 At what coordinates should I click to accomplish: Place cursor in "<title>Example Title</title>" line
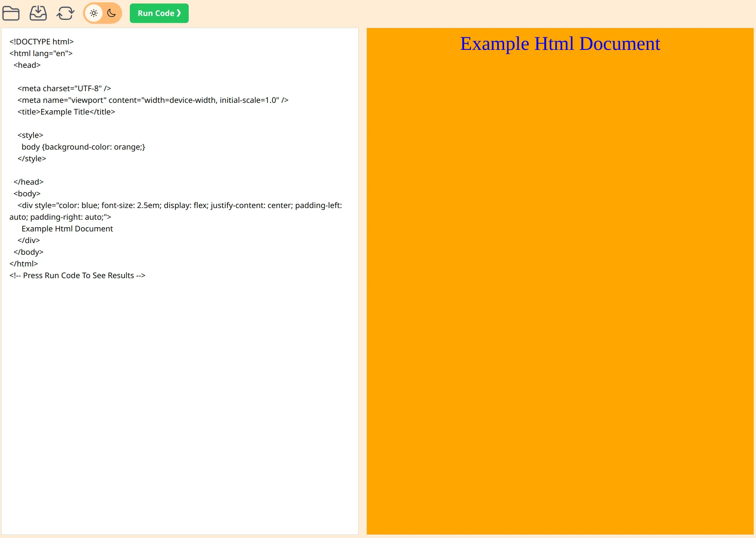click(x=66, y=112)
